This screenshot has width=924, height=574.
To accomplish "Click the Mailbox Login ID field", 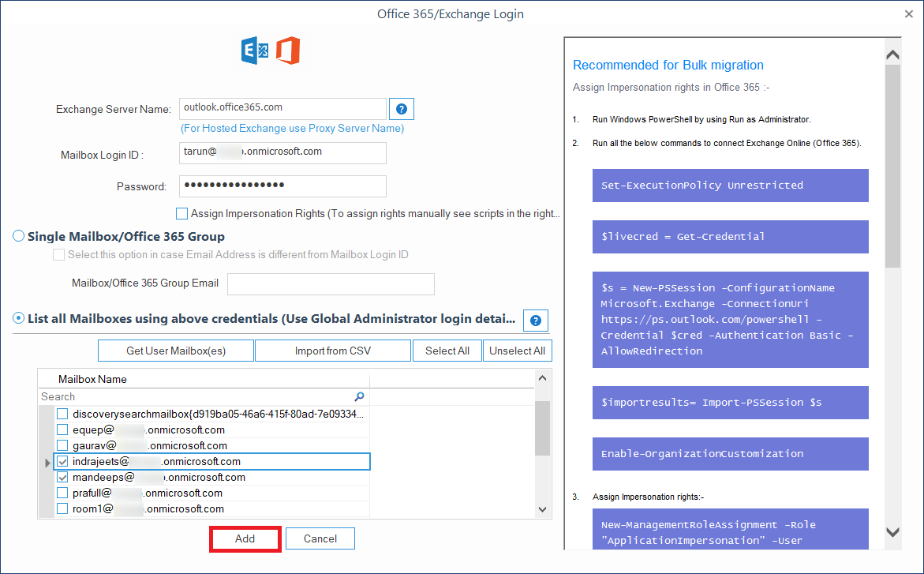I will (282, 153).
